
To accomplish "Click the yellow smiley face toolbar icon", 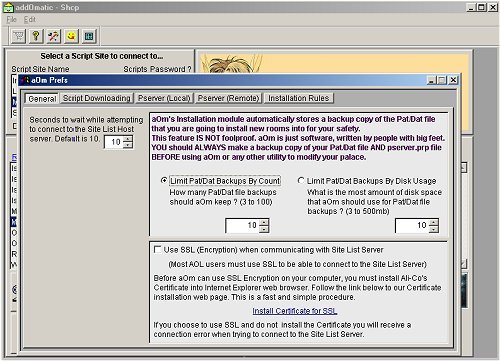I will click(71, 36).
